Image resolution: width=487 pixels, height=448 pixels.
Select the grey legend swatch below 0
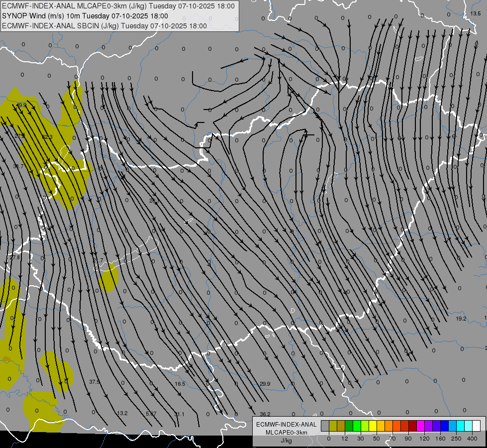click(x=325, y=426)
